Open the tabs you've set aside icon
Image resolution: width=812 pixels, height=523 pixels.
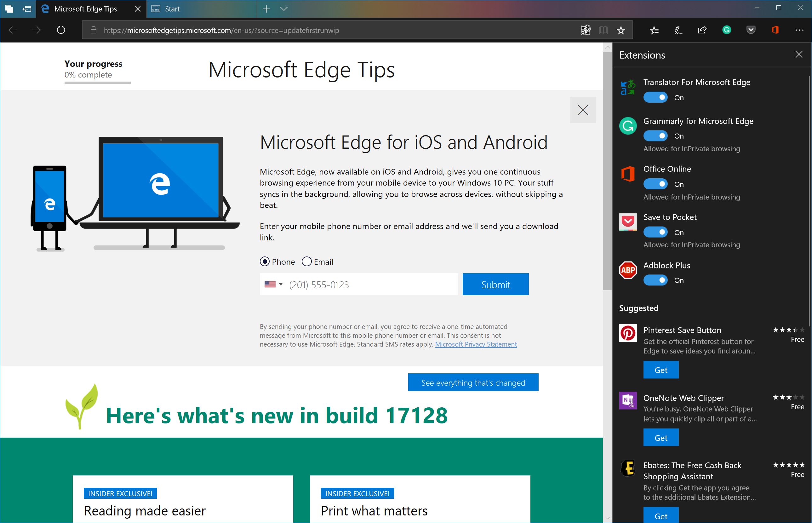[x=9, y=9]
